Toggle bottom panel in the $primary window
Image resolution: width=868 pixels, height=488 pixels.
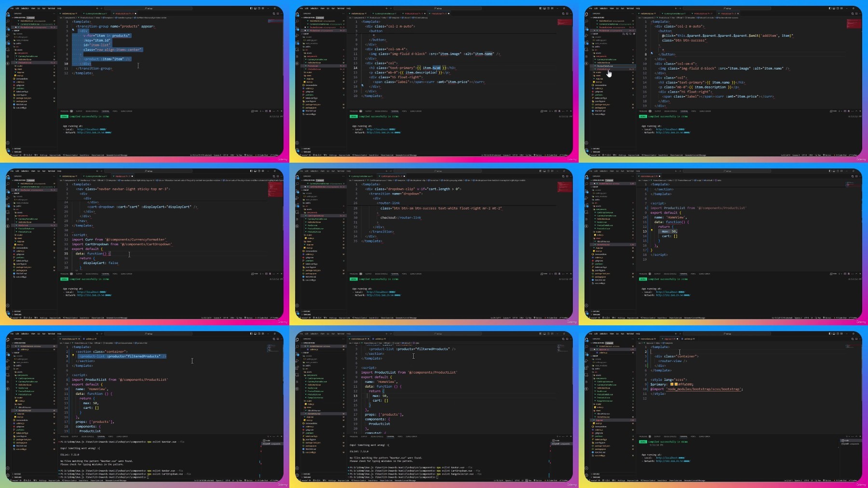[x=834, y=334]
